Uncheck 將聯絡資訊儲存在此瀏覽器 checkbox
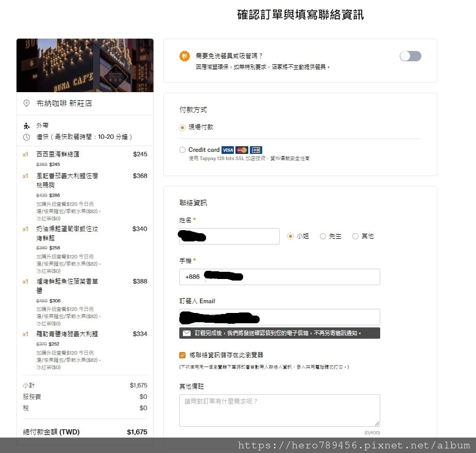476x453 pixels. tap(182, 355)
